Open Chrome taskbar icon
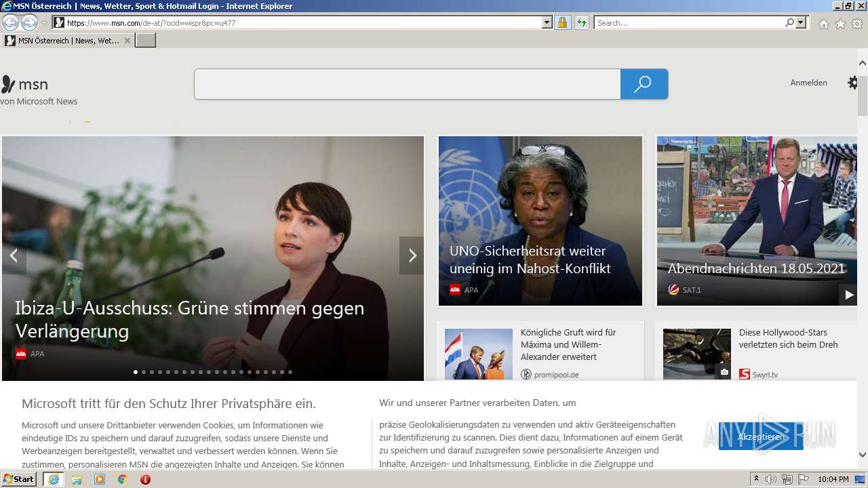The image size is (868, 488). (x=122, y=479)
